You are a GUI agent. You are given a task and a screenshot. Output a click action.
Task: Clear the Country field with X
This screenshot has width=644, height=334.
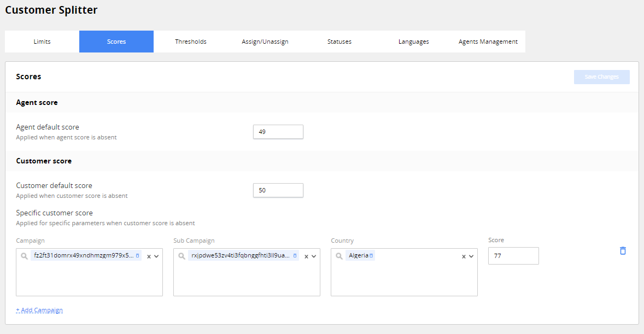464,256
